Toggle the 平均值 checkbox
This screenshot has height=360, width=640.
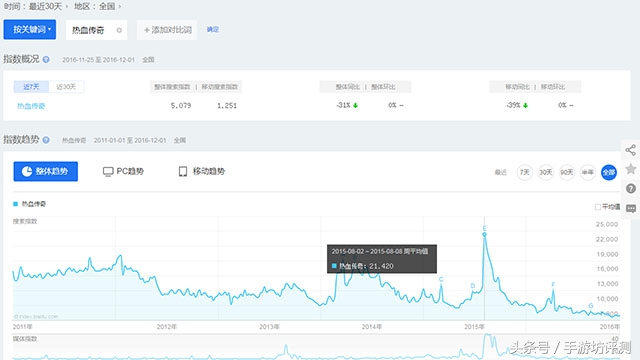point(598,207)
